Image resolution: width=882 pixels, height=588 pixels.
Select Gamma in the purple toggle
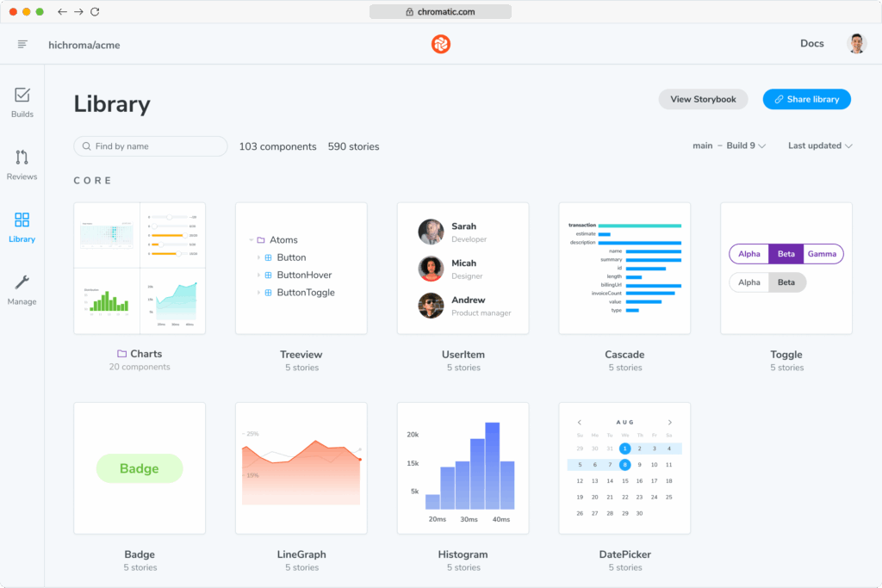point(823,254)
